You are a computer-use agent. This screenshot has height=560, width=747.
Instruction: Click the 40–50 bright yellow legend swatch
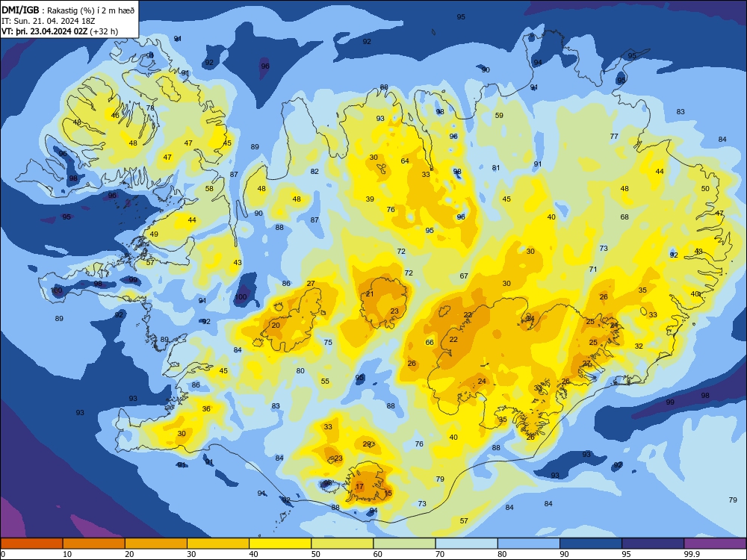[x=280, y=544]
